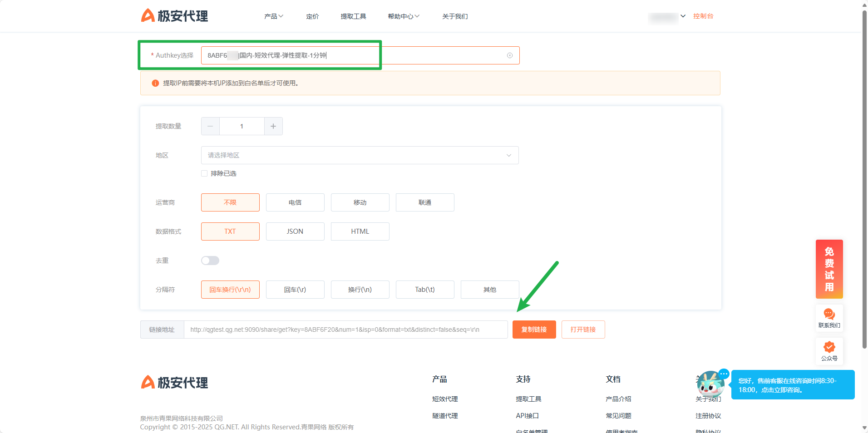Click the mascot customer service avatar
Viewport: 868px width, 433px height.
click(x=710, y=385)
